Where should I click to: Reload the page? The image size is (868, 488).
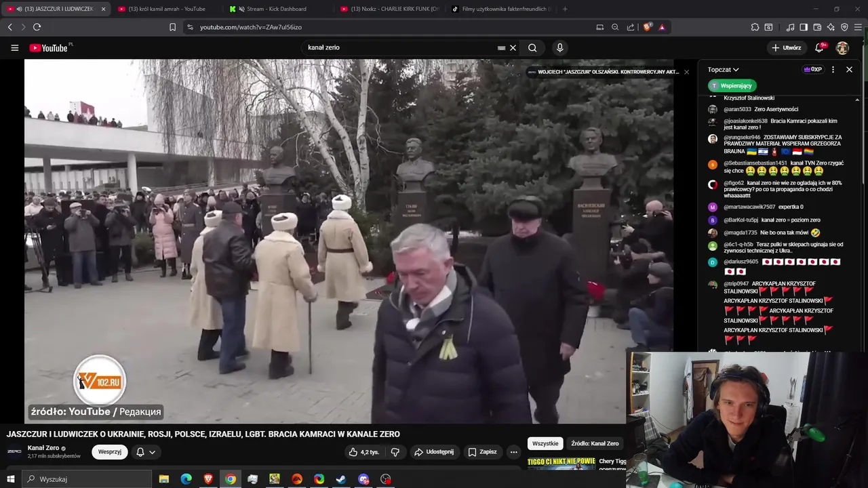click(37, 27)
